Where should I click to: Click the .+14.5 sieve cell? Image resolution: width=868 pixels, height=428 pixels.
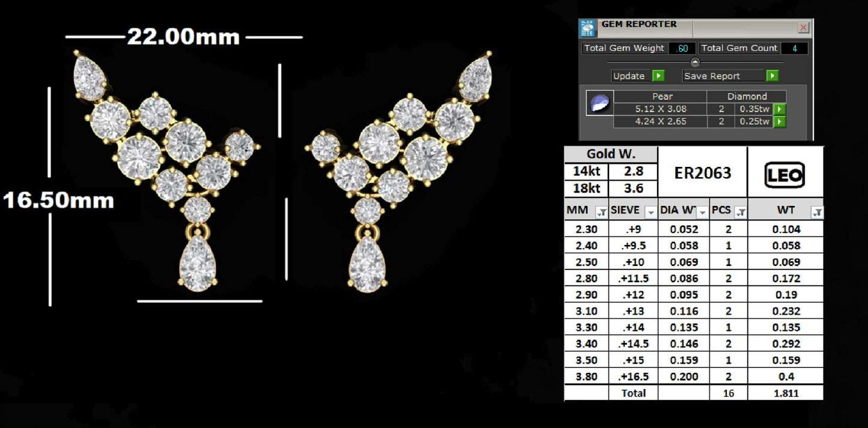[634, 344]
